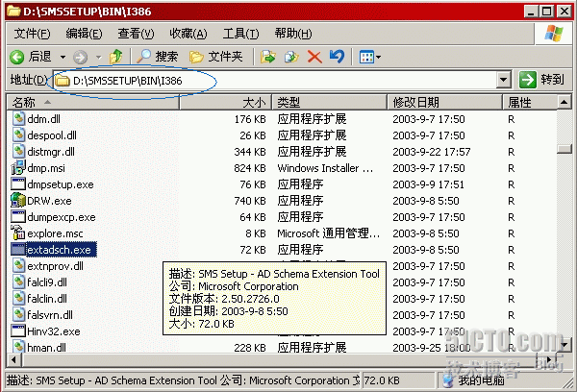Image resolution: width=577 pixels, height=392 pixels.
Task: Click the Move To folder icon
Action: [x=268, y=57]
